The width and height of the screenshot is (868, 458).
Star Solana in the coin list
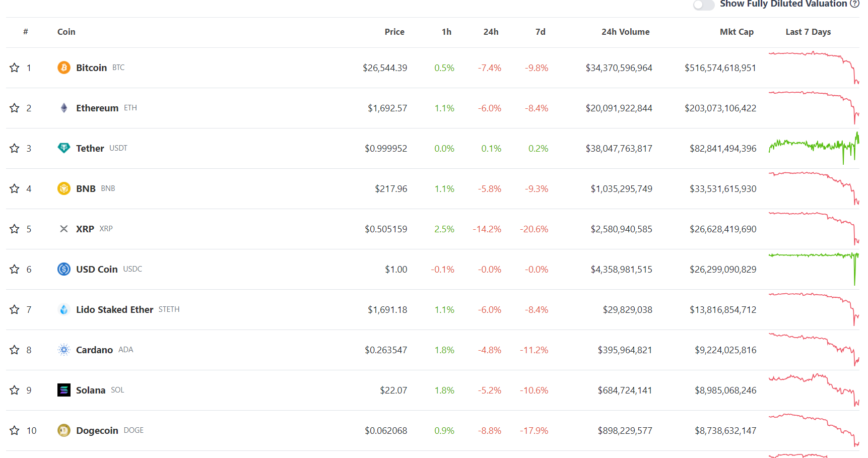point(15,390)
